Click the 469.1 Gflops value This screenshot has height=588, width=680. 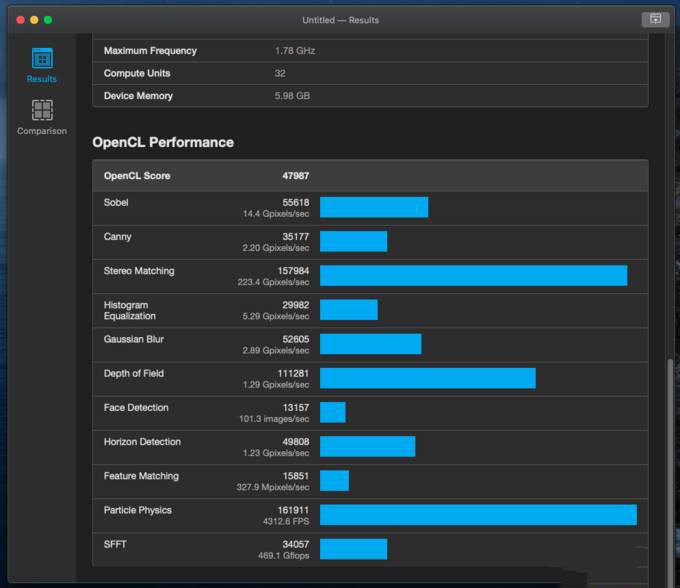[x=284, y=556]
